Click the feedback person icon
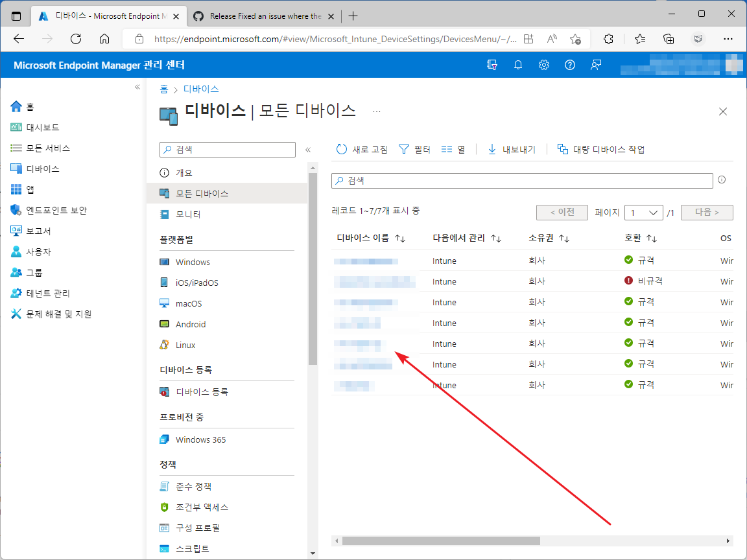 pos(595,65)
